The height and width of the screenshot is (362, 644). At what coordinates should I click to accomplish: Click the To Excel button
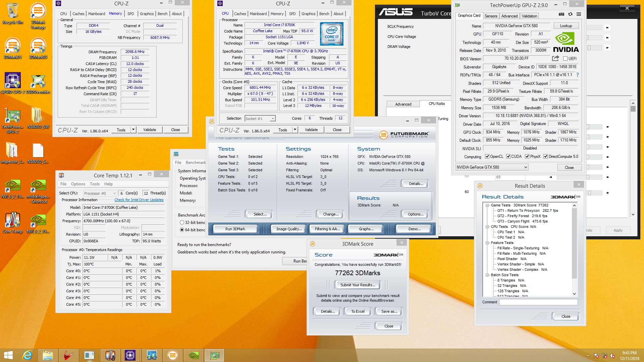(358, 311)
